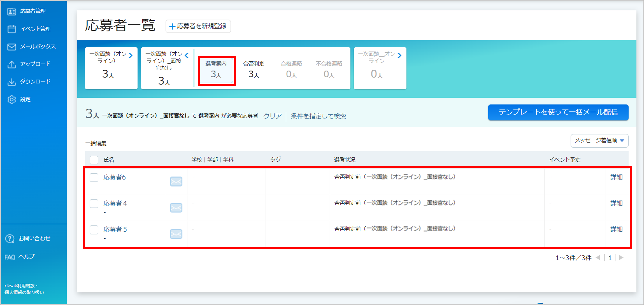Open the 応募者管理 sidebar icon

click(x=12, y=12)
